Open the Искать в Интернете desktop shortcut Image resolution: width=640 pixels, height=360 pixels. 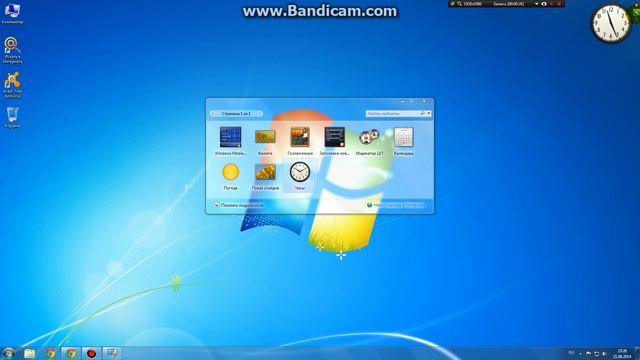point(12,50)
